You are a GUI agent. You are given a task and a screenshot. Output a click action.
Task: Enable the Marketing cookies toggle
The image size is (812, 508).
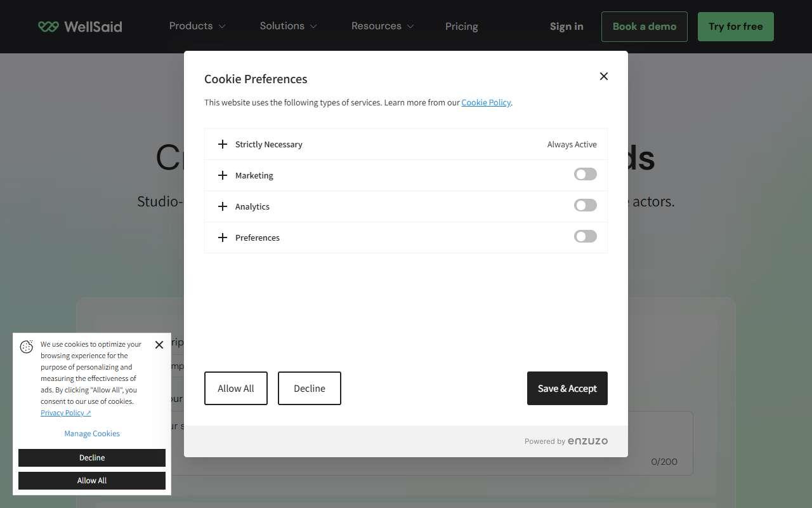coord(586,174)
